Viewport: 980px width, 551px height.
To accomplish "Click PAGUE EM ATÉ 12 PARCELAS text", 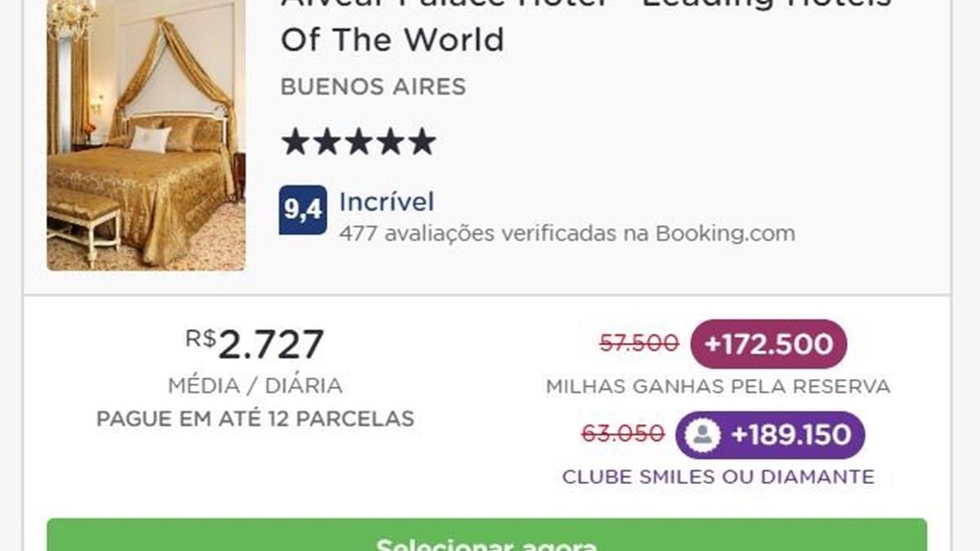I will [255, 420].
